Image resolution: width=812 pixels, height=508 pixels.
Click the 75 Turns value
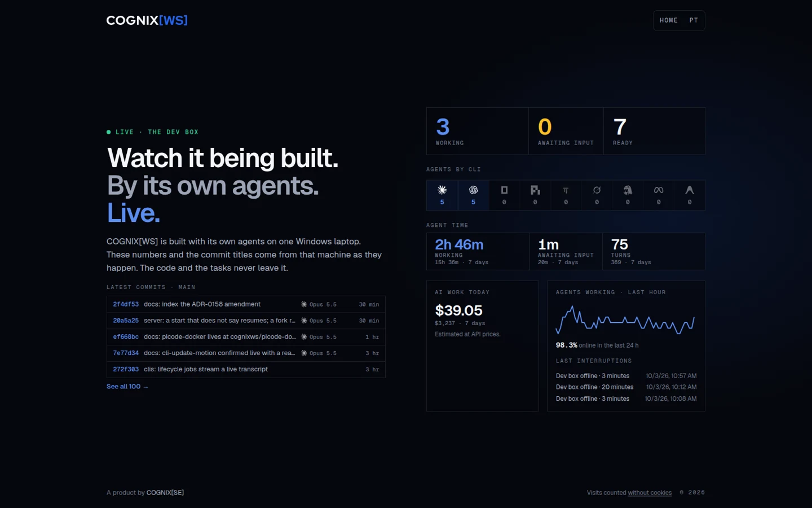point(619,244)
